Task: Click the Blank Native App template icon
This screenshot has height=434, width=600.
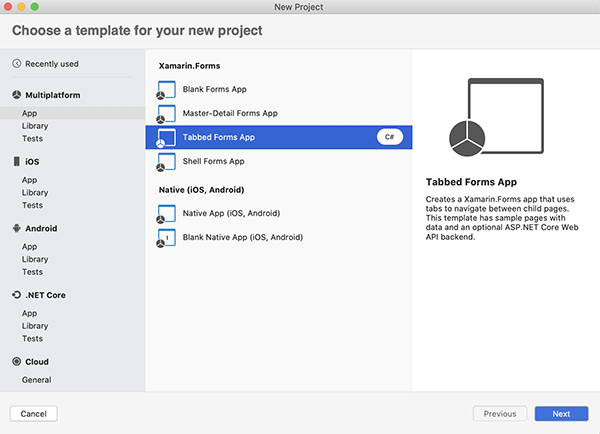Action: pos(166,238)
